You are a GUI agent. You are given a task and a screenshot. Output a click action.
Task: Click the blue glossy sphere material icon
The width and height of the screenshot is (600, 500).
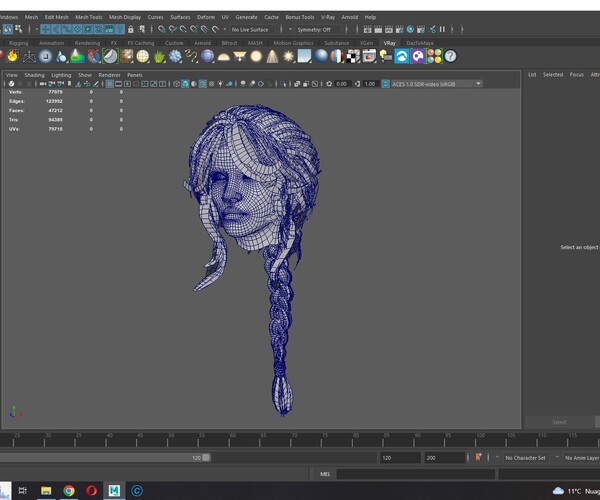click(x=321, y=57)
